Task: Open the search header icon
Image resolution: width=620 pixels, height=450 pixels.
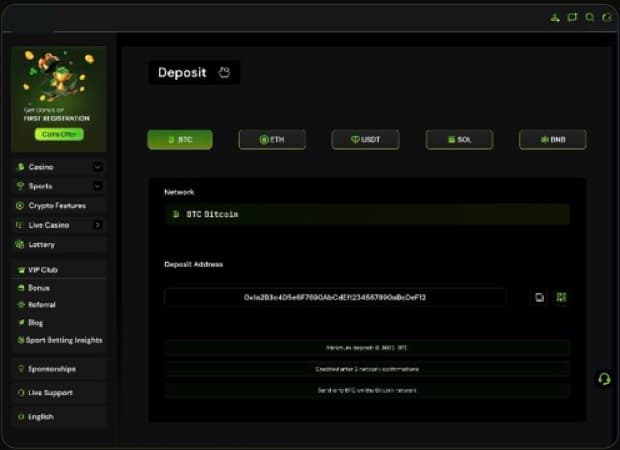Action: pos(590,17)
